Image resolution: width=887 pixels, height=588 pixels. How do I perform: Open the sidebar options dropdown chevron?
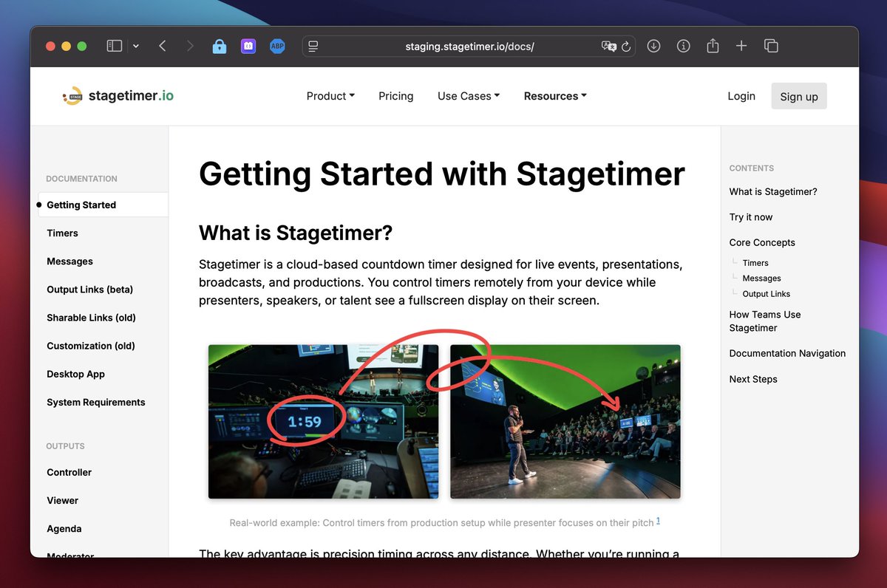(x=136, y=46)
